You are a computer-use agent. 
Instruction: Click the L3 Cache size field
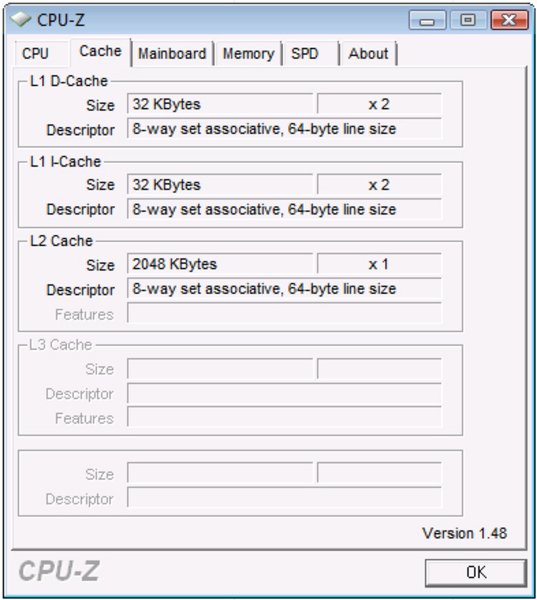220,369
